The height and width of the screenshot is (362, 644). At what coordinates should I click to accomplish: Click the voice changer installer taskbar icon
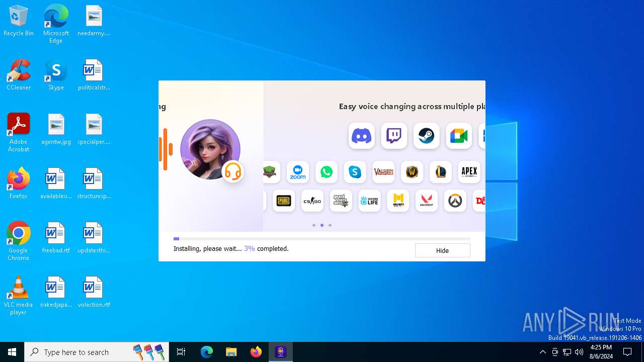click(281, 352)
